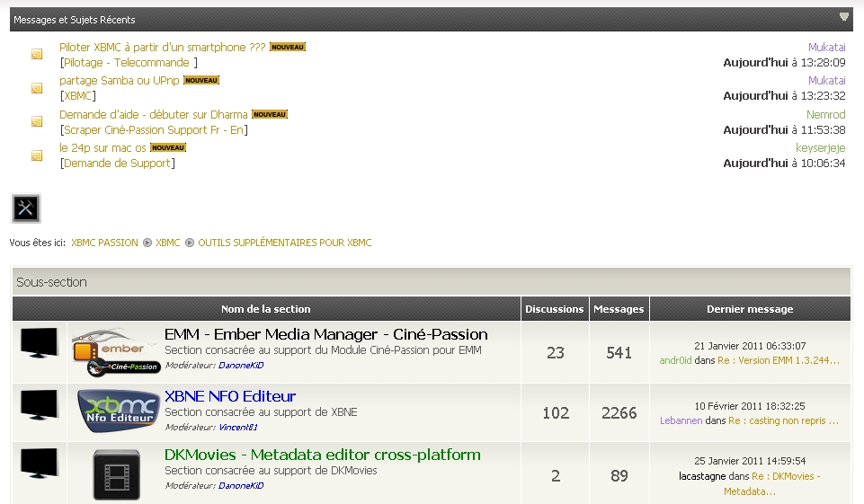Open EMM - Ember Media Manager - Ciné-Passion section
864x504 pixels.
326,334
